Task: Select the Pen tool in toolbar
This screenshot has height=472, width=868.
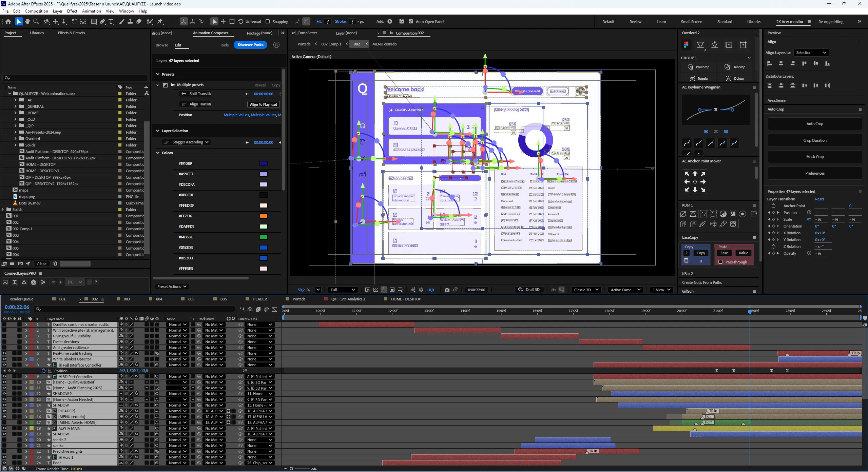Action: coord(102,21)
